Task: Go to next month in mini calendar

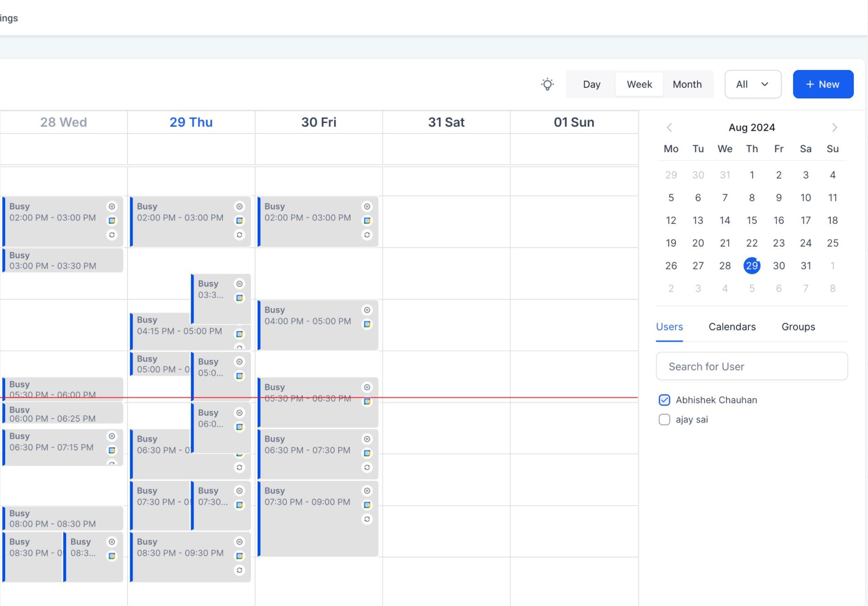Action: pyautogui.click(x=834, y=128)
